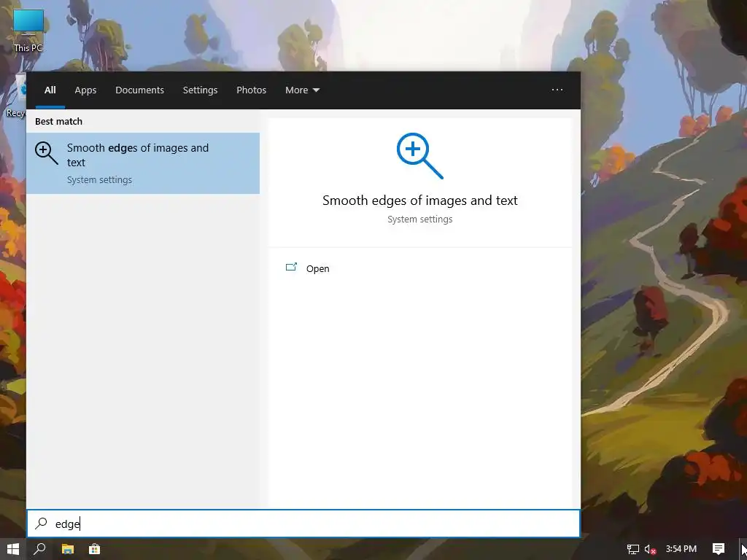Image resolution: width=747 pixels, height=560 pixels.
Task: Filter results by the Photos tab
Action: [x=252, y=90]
